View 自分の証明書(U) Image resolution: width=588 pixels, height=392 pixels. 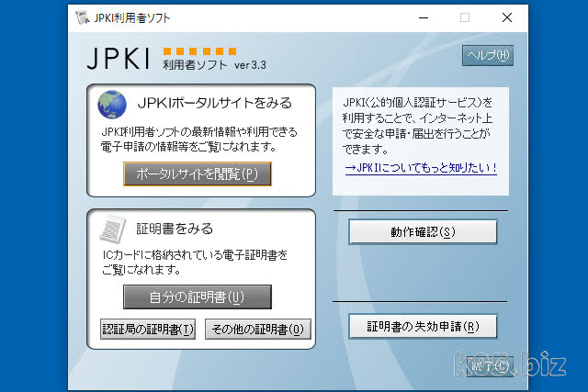point(198,297)
